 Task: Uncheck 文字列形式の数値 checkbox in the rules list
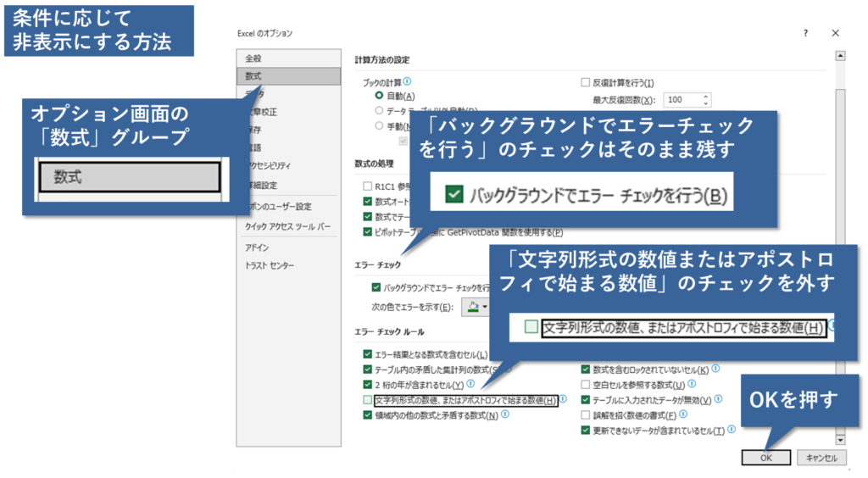[367, 400]
